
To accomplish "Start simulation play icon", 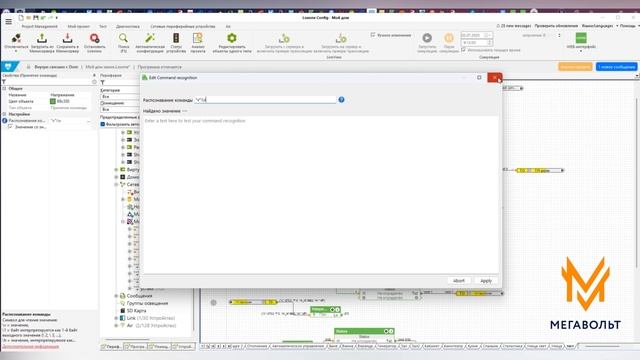I will tap(427, 38).
